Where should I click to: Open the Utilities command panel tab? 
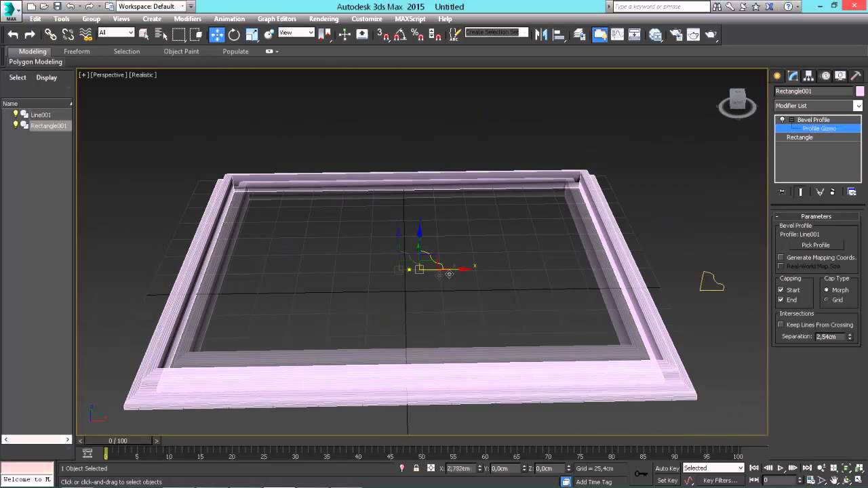coord(856,76)
